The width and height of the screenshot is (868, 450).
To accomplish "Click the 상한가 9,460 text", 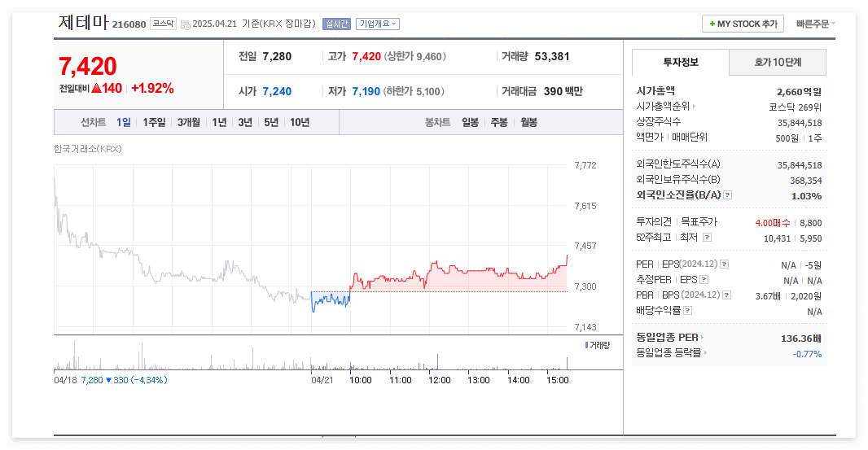I will point(414,56).
